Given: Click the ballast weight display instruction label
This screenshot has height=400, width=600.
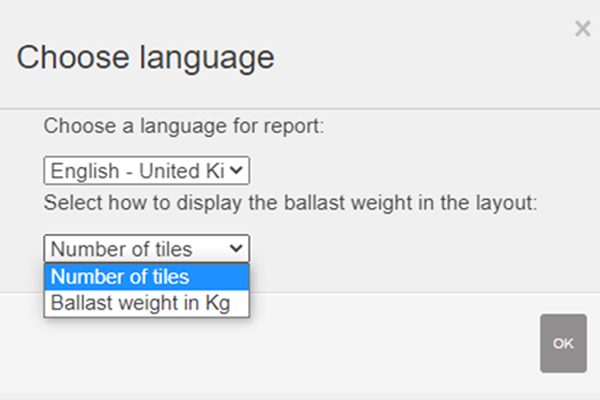Looking at the screenshot, I should coord(290,203).
